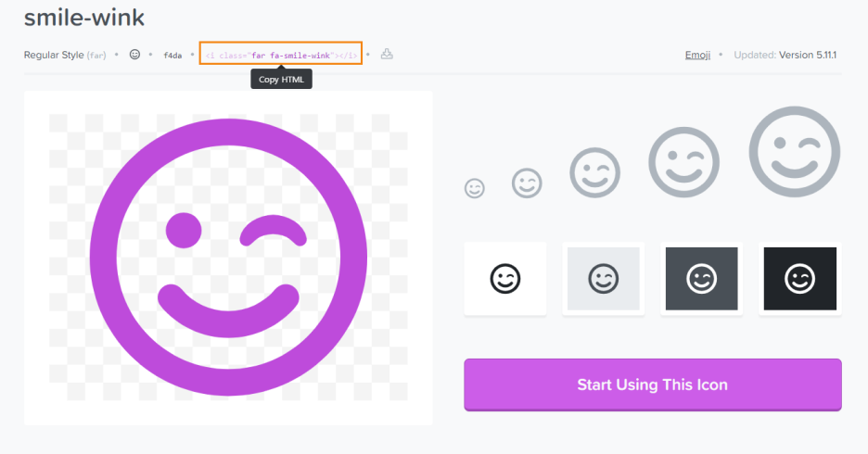Click the smile-wink page heading
The image size is (868, 454).
(x=84, y=18)
